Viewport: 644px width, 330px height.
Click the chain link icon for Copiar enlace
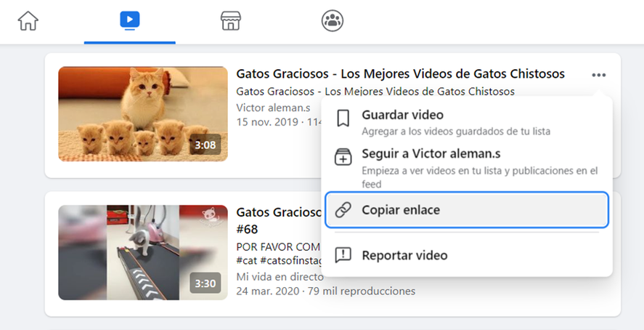click(343, 209)
